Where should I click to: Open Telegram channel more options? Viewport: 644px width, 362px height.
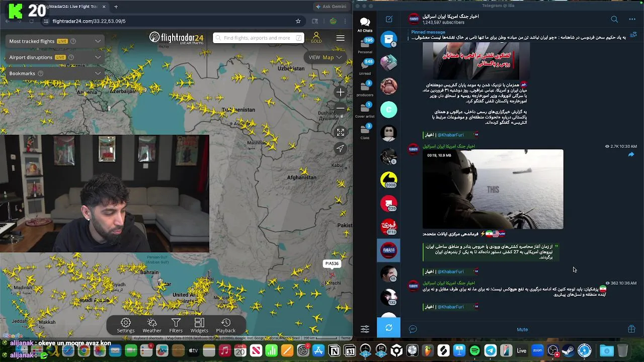632,19
